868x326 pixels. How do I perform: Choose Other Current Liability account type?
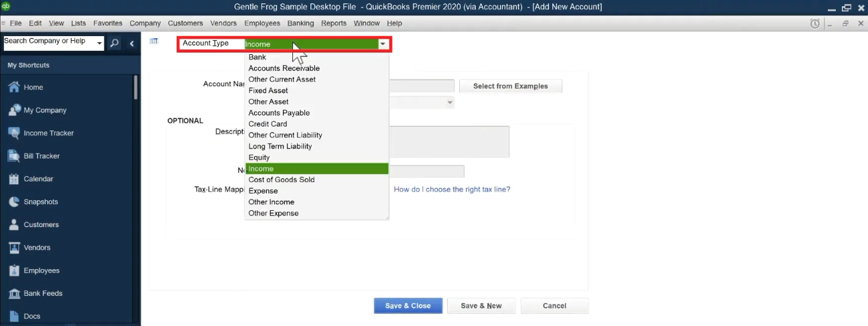pos(317,135)
